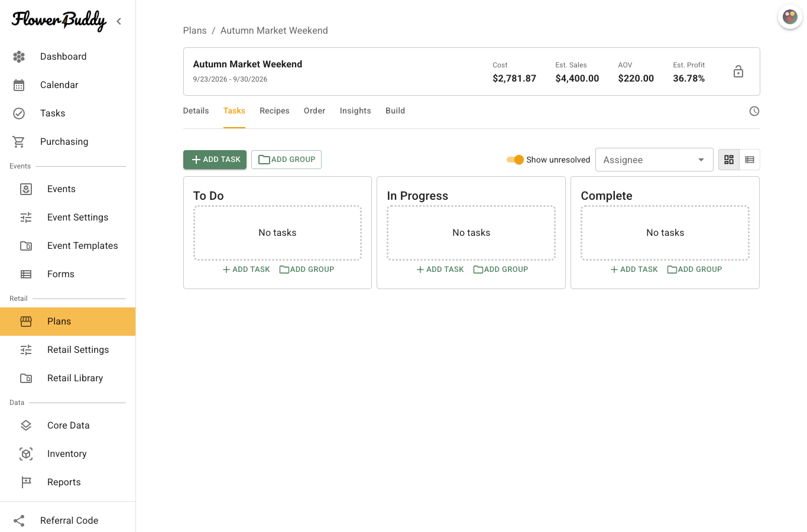Viewport: 807px width, 532px height.
Task: Click the Referral Code share icon
Action: click(19, 521)
